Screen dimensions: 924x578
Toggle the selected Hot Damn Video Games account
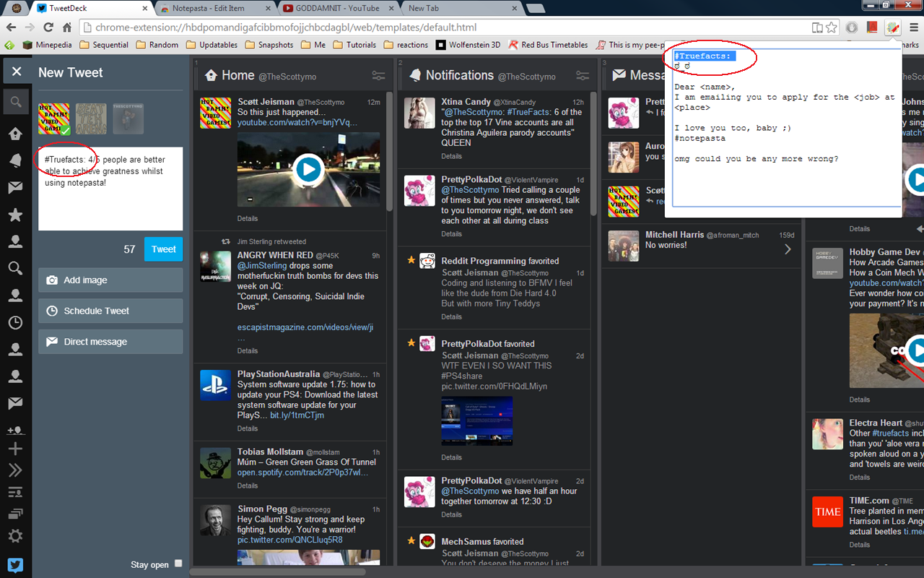pos(54,119)
